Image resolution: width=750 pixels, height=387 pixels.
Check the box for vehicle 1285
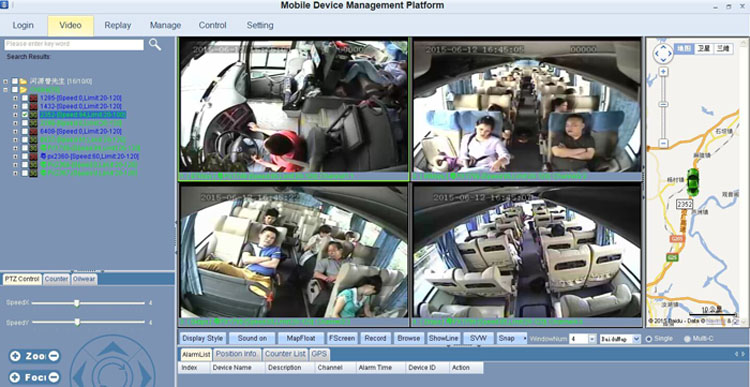coord(25,98)
